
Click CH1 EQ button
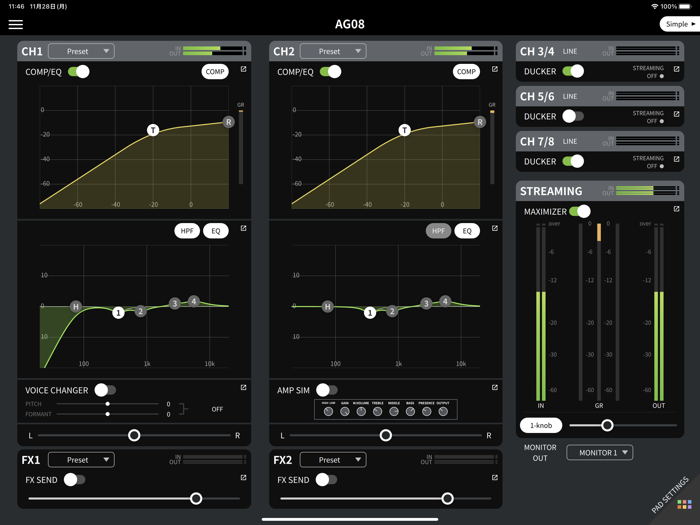[216, 231]
